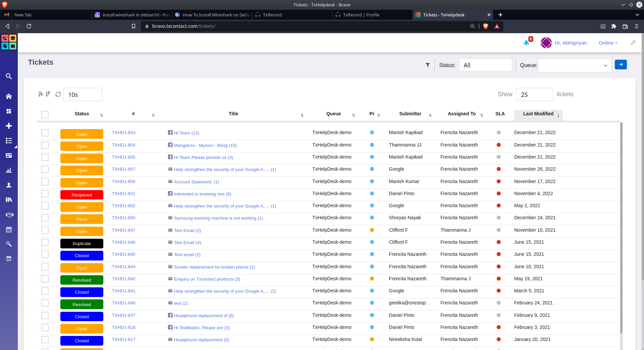Switch to the install wireshark in debian10 tab
Screen dimensions: 644x350
click(132, 15)
